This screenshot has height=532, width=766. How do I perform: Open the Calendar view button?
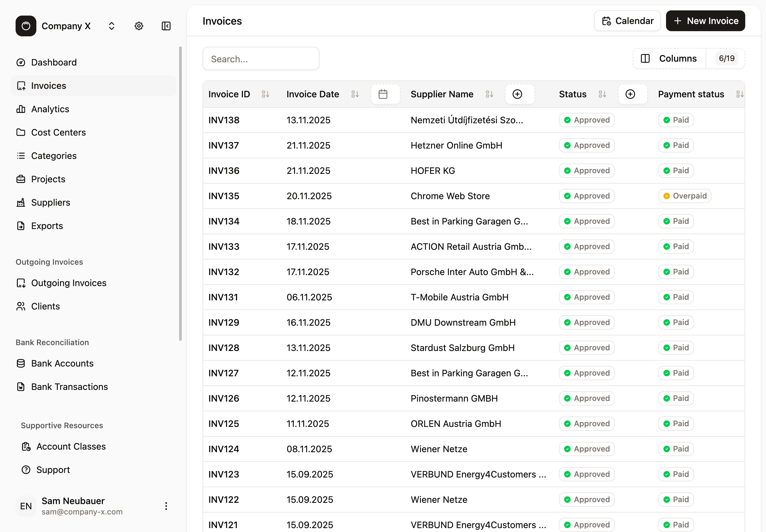tap(627, 21)
